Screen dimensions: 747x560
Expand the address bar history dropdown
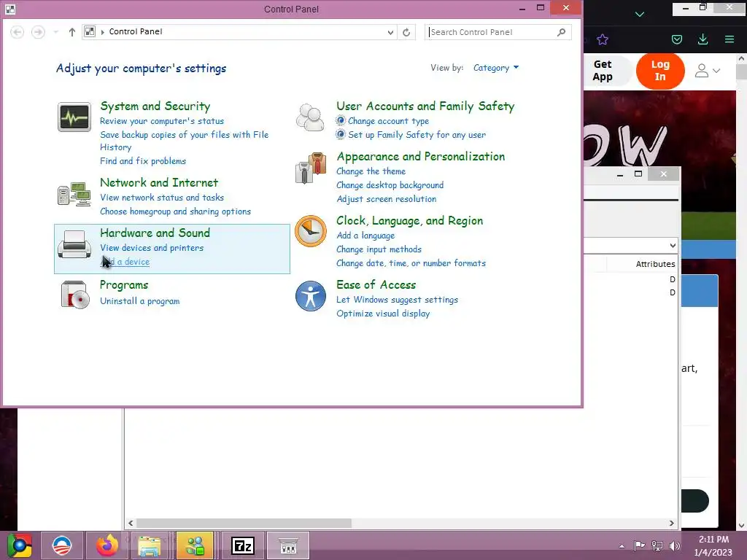pyautogui.click(x=391, y=32)
